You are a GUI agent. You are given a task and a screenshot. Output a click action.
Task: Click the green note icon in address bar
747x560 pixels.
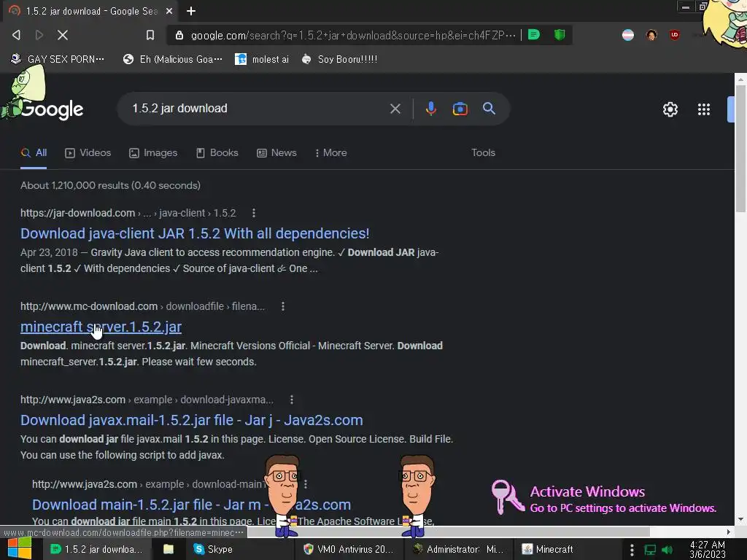(x=534, y=34)
